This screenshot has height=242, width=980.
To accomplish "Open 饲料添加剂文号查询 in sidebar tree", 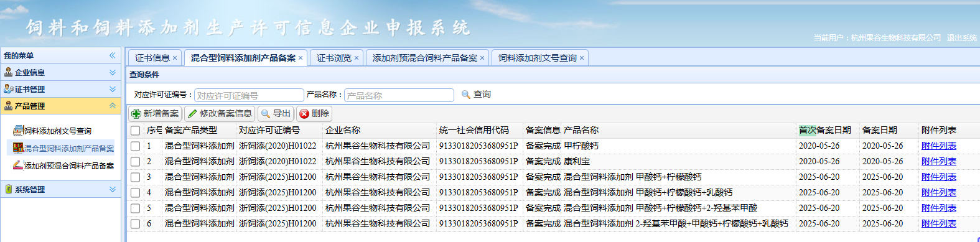I will 58,131.
